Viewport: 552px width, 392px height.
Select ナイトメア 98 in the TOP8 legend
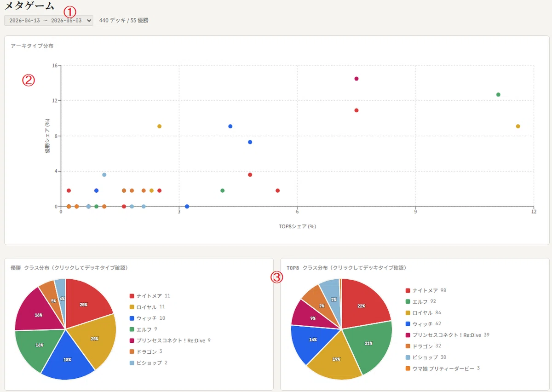point(426,290)
